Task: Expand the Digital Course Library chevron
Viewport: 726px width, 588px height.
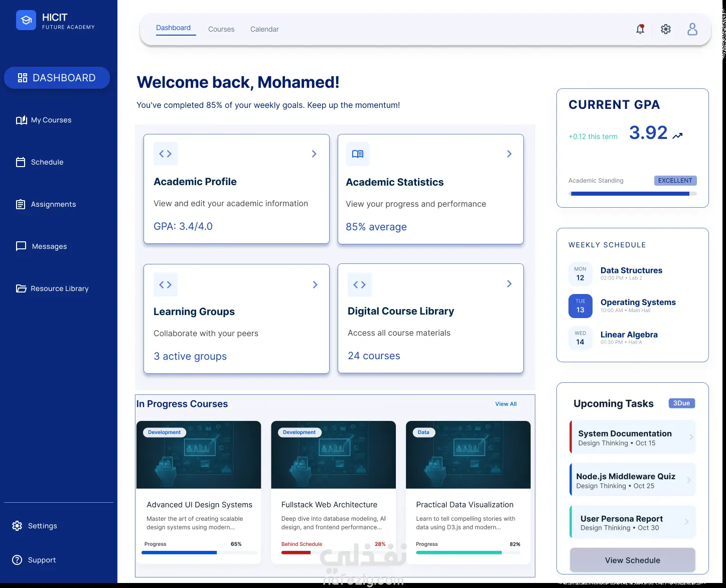Action: pos(509,283)
